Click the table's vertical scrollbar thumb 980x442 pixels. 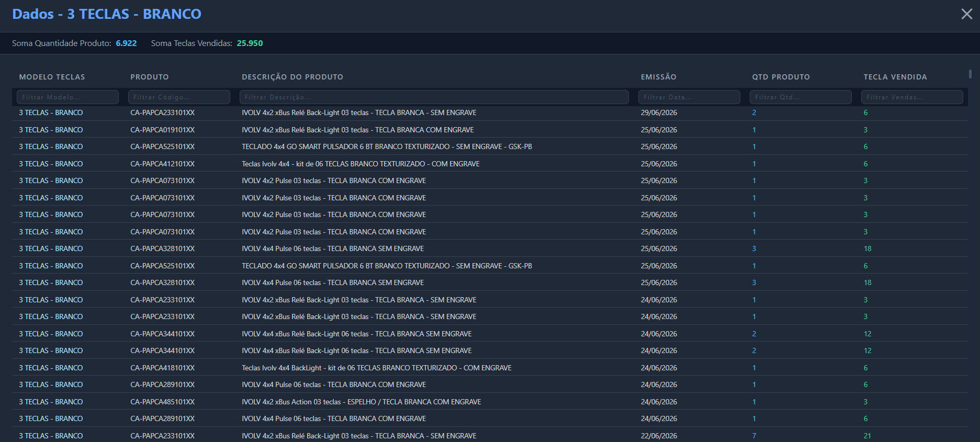(x=970, y=74)
